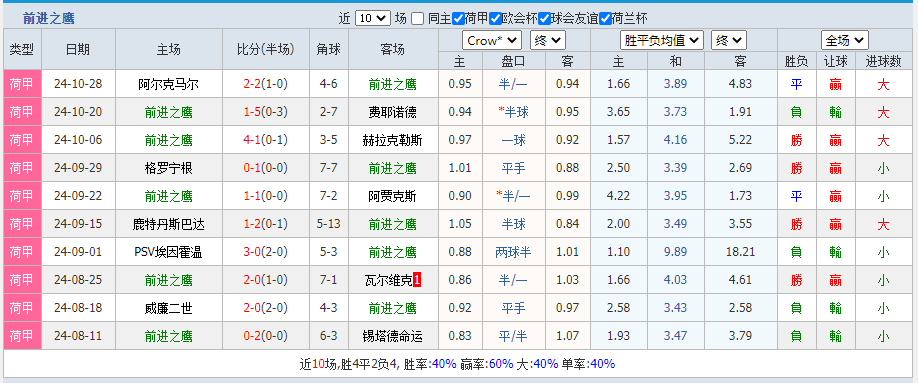Click 赢率 60% in the summary line
918x383 pixels.
click(x=487, y=364)
